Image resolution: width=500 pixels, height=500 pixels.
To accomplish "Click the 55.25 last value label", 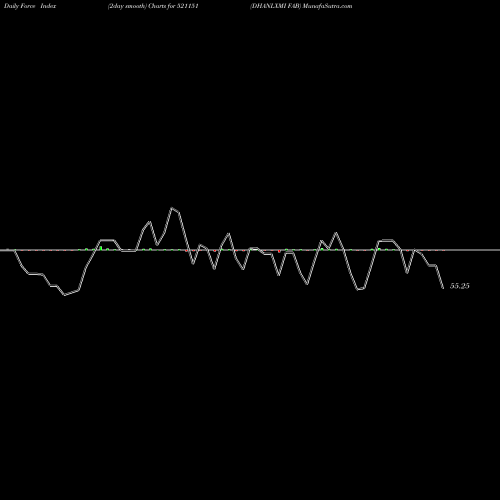I will pos(460,286).
